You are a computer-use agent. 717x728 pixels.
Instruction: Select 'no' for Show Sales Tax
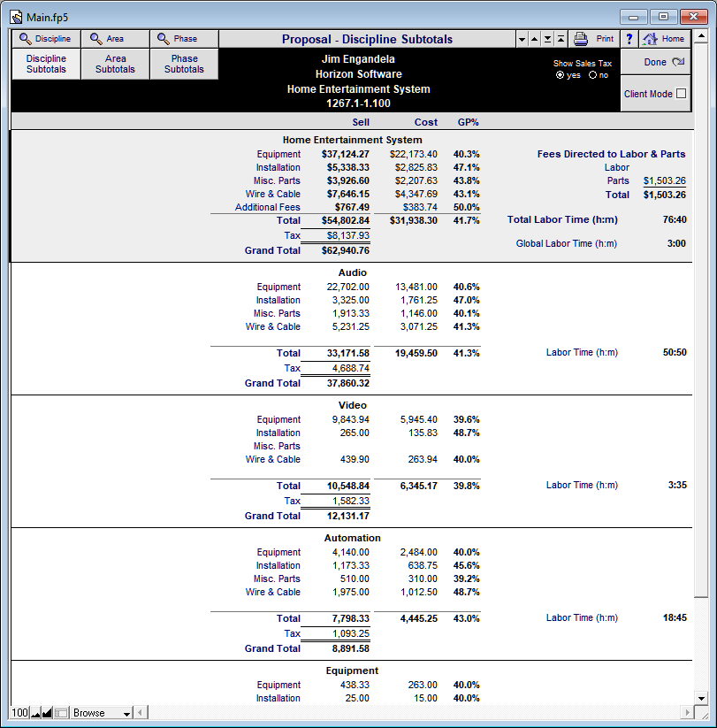point(592,75)
